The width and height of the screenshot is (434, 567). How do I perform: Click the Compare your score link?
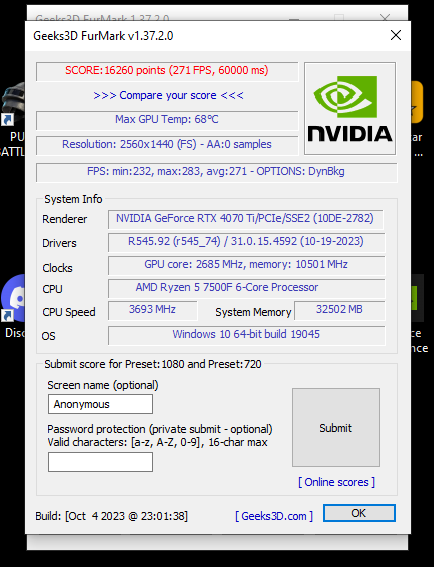point(168,95)
